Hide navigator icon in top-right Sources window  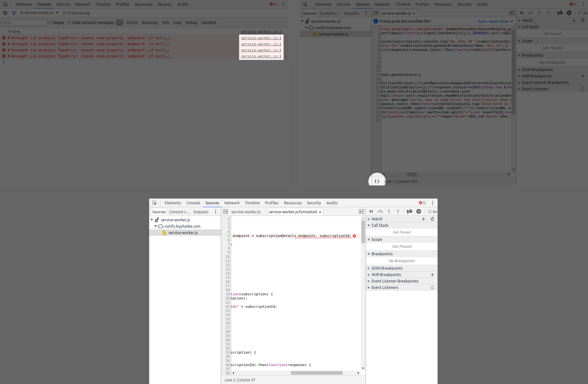[376, 13]
